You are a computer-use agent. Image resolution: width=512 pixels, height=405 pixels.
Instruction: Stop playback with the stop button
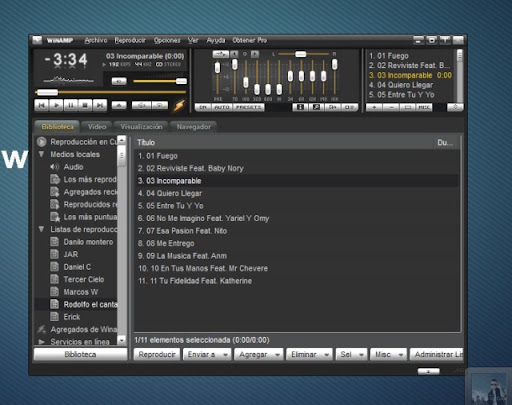[85, 105]
